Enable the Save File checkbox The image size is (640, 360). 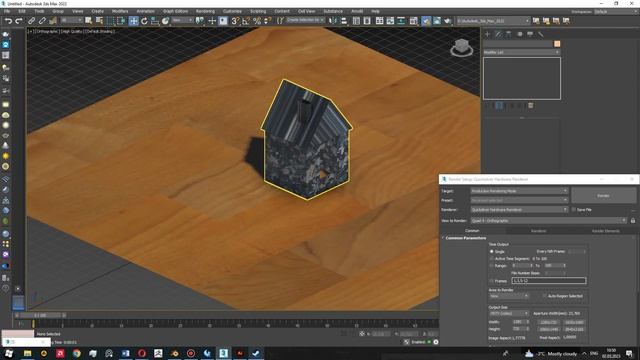coord(573,210)
